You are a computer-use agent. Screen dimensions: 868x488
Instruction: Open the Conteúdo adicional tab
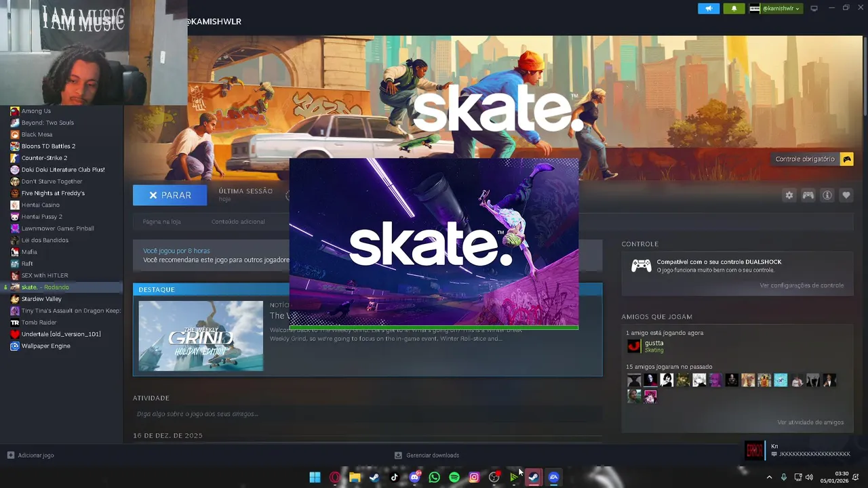tap(238, 222)
